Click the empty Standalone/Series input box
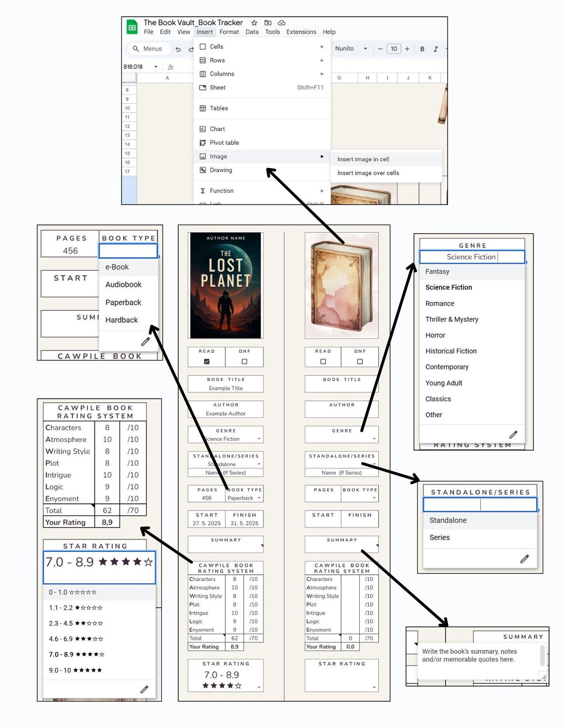The height and width of the screenshot is (728, 565). [480, 505]
